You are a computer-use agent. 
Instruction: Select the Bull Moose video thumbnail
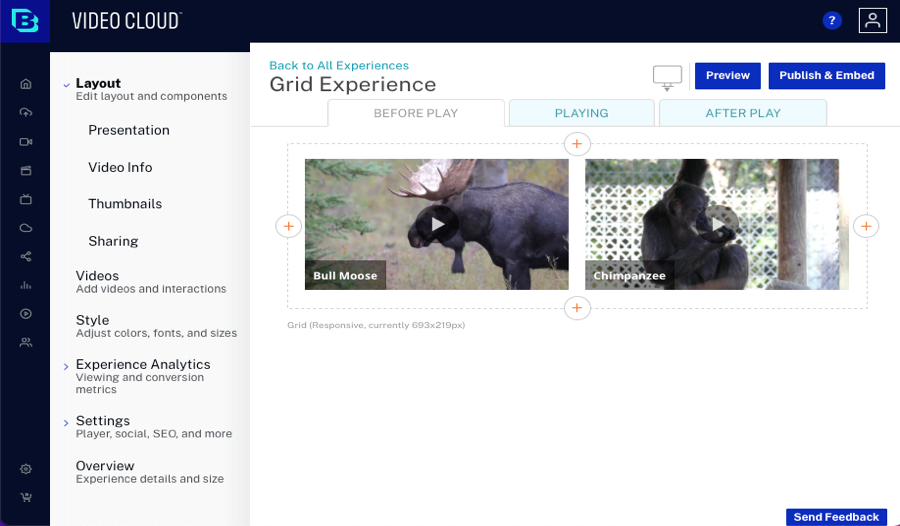point(436,224)
